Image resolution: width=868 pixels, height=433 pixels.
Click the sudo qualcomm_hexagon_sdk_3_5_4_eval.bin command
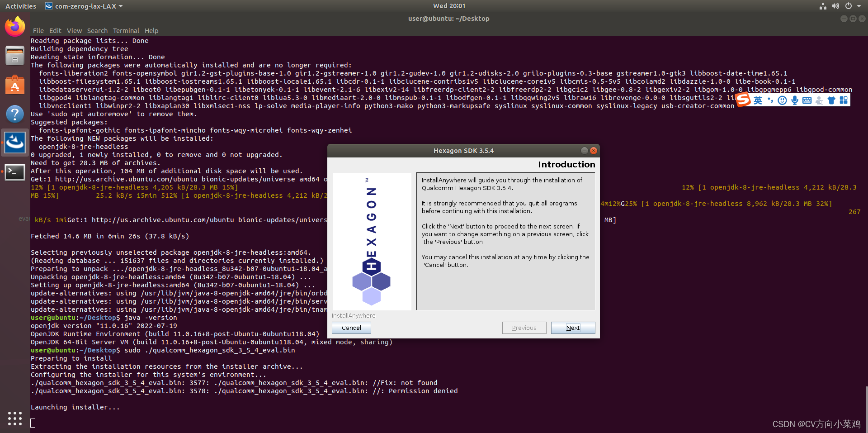click(209, 350)
